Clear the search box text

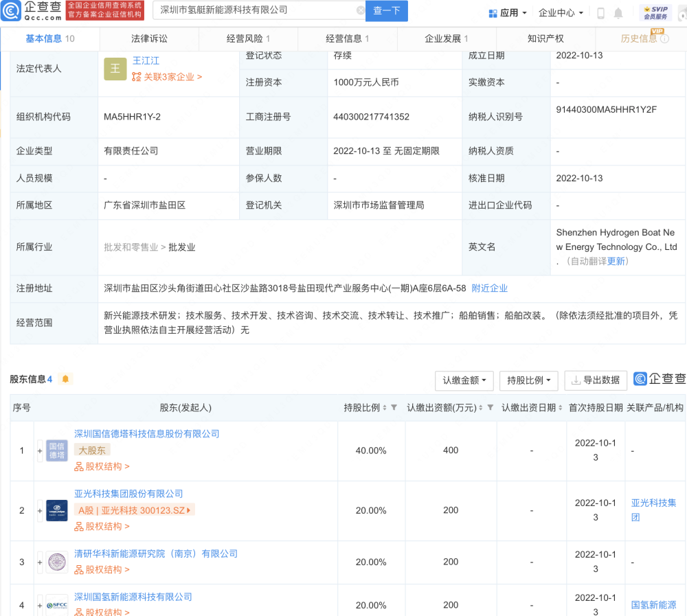tap(361, 10)
